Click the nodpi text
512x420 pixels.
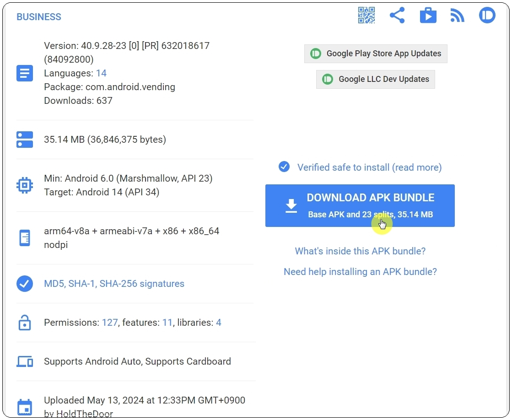point(56,245)
